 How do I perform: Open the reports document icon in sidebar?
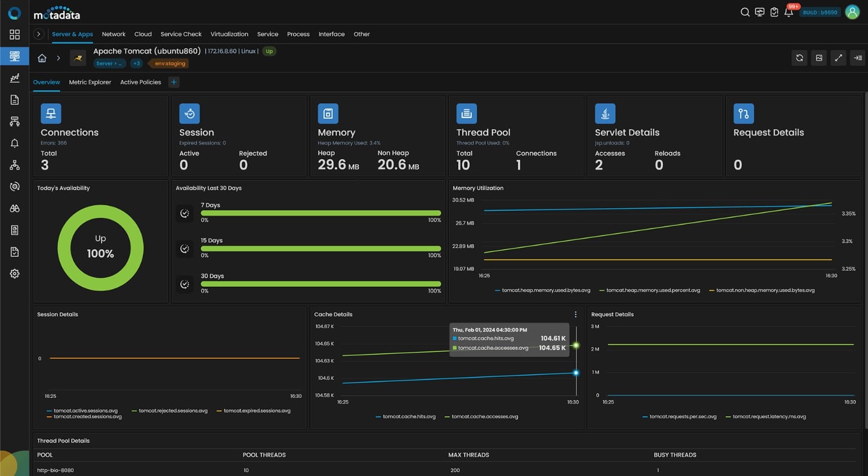click(x=15, y=100)
